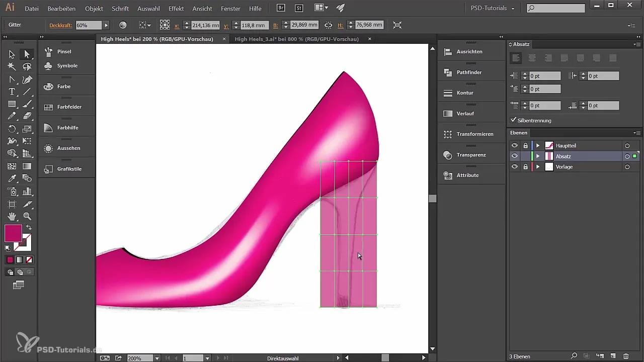Choose the Artboard tool
Viewport: 644px width, 362px height.
point(12,204)
